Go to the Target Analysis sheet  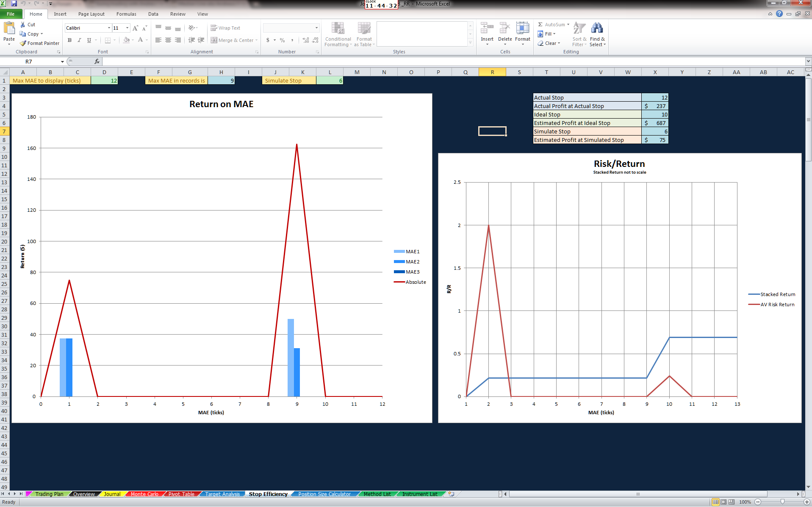222,494
